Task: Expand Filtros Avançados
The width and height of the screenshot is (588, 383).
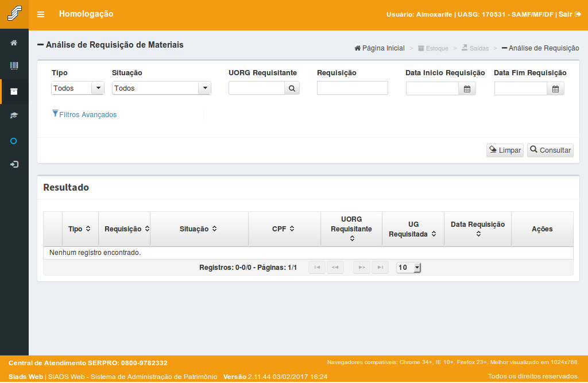Action: [x=84, y=114]
